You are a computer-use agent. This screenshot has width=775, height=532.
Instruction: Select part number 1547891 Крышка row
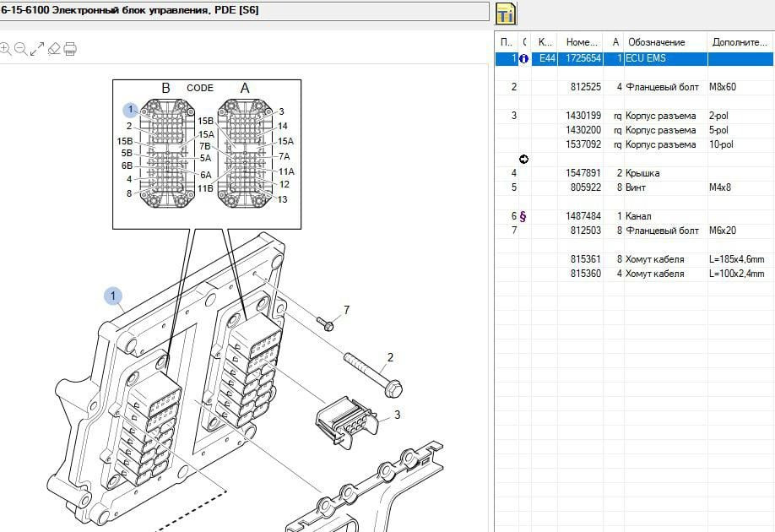[x=583, y=173]
